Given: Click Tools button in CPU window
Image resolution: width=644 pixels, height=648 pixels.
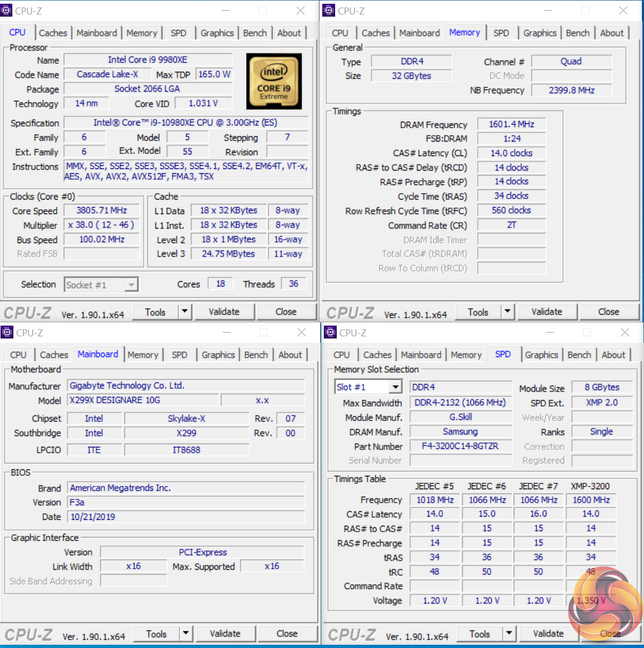Looking at the screenshot, I should pos(155,312).
